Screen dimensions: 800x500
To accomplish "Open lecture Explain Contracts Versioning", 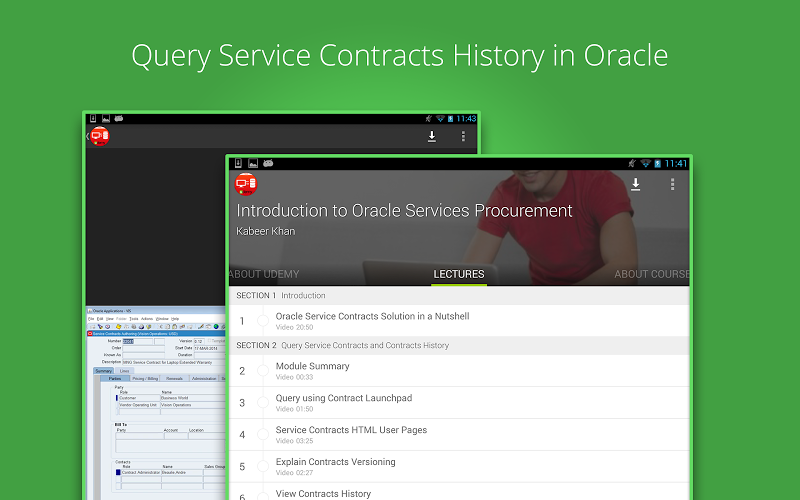I will (459, 467).
